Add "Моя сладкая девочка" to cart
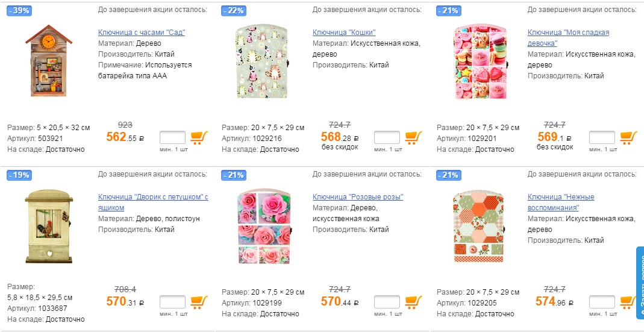644x332 pixels. click(628, 137)
